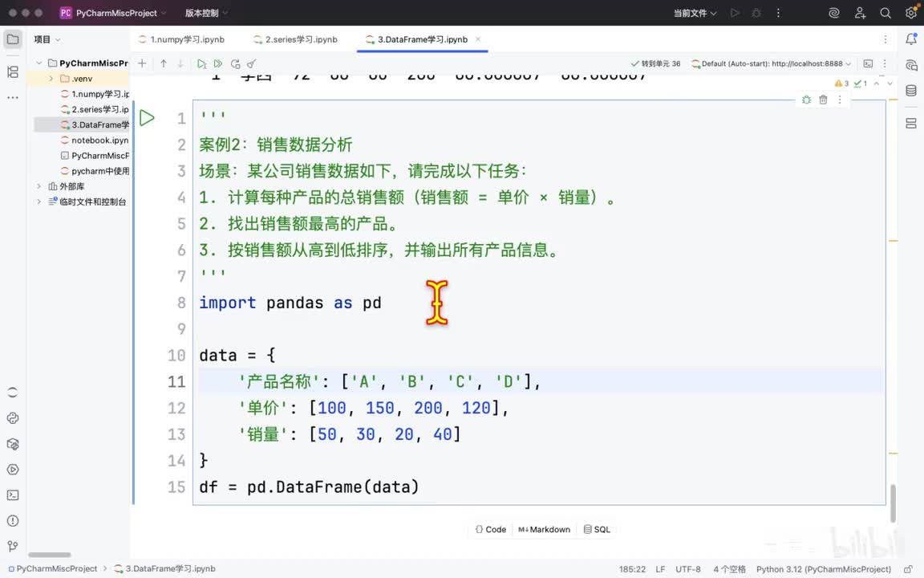The width and height of the screenshot is (924, 578).
Task: Click 转到单元 36 button
Action: pyautogui.click(x=655, y=63)
